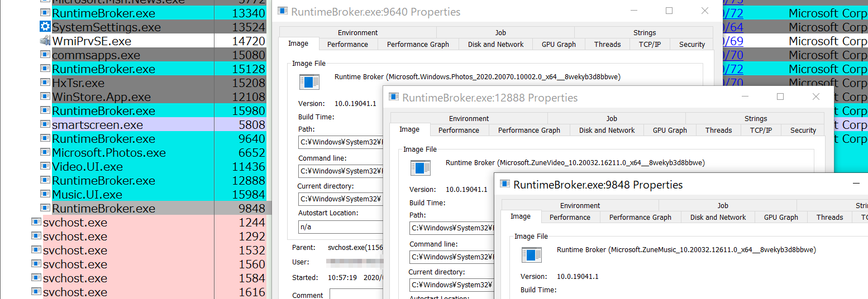The height and width of the screenshot is (299, 868).
Task: Open Threads tab in 9848 Properties window
Action: click(x=829, y=217)
